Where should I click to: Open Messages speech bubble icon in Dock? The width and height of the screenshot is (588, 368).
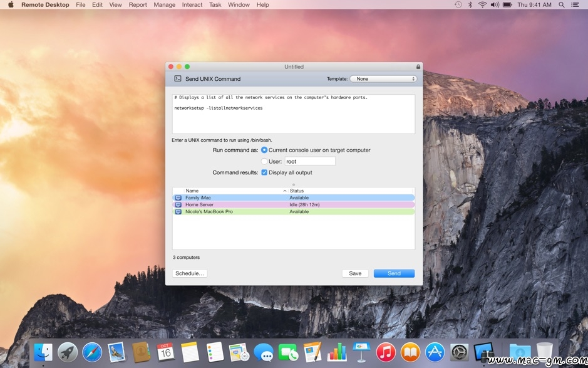point(263,352)
